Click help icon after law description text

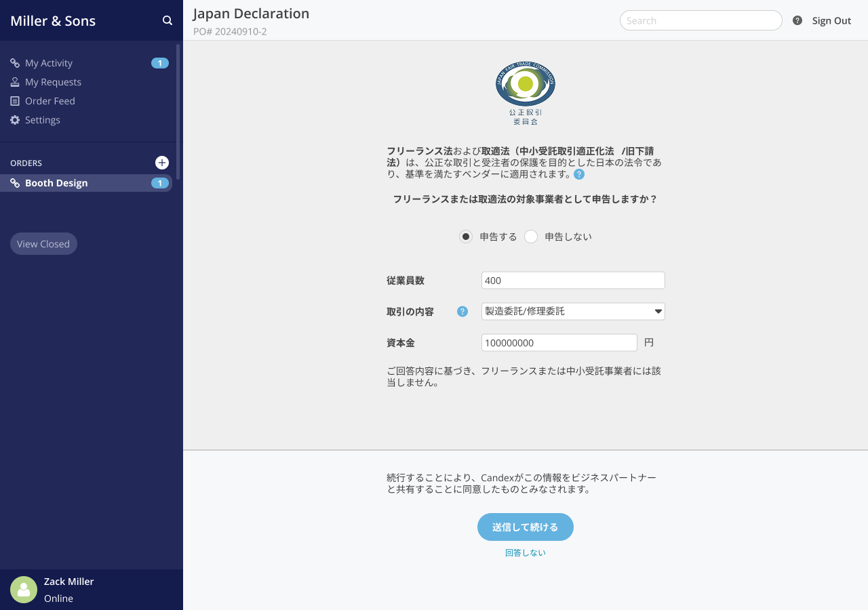coord(579,174)
